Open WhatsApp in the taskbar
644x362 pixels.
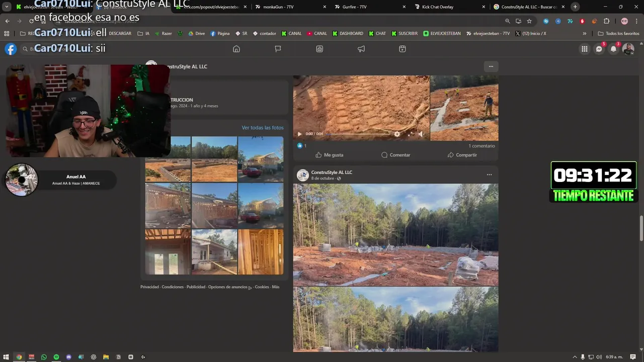tap(44, 357)
